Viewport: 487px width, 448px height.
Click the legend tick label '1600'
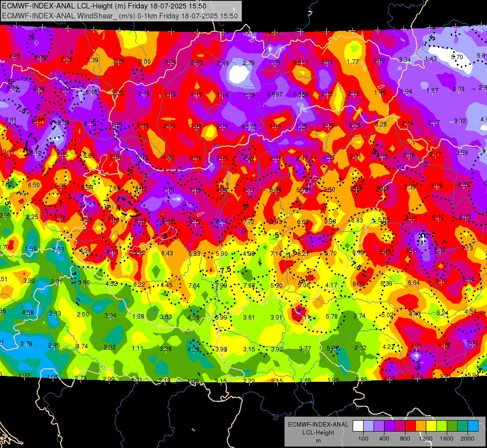point(447,439)
